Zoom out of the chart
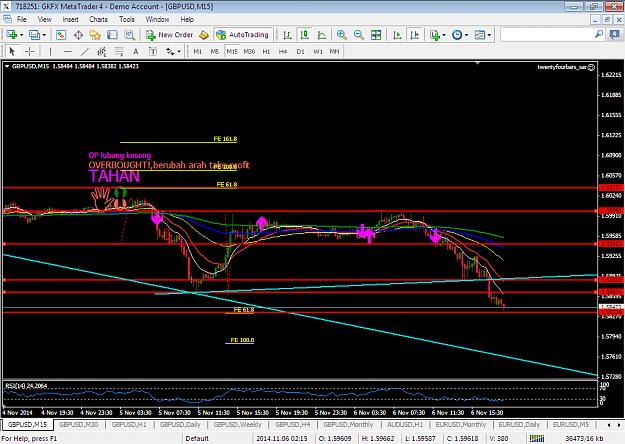Screen dimensions: 625x444 pyautogui.click(x=359, y=35)
